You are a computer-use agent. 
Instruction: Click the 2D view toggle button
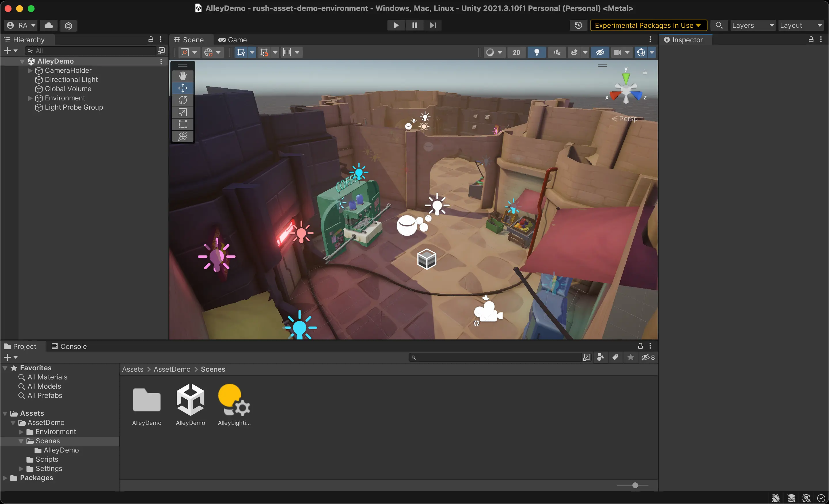click(x=516, y=52)
